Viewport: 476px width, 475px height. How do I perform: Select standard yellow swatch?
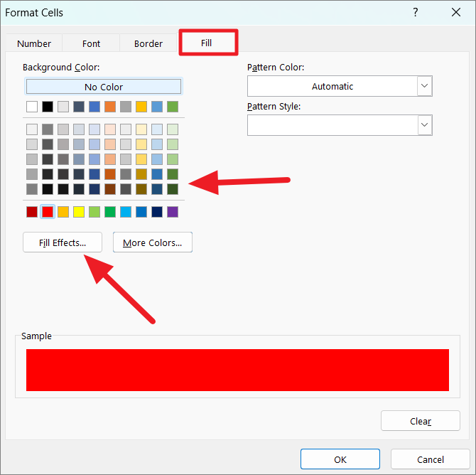click(x=79, y=212)
